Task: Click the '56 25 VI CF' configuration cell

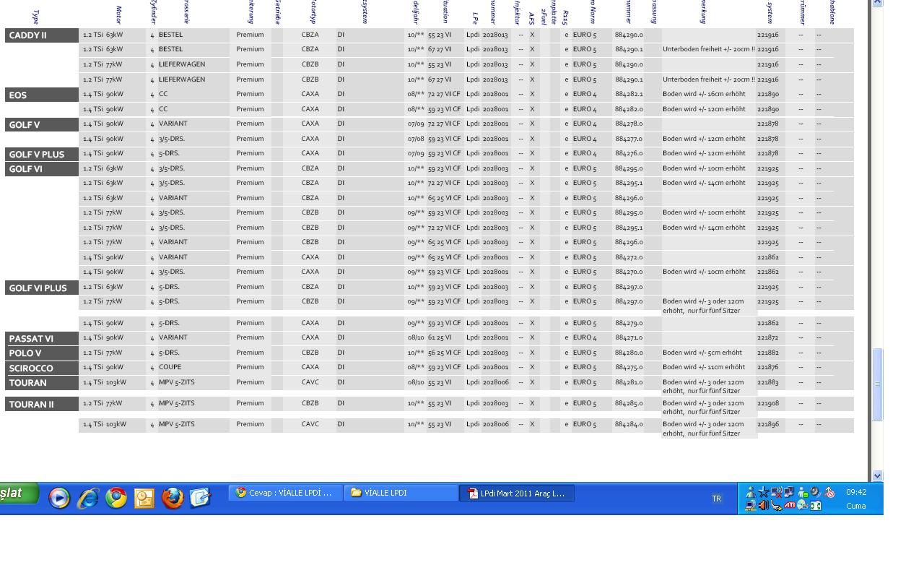Action: 444,353
